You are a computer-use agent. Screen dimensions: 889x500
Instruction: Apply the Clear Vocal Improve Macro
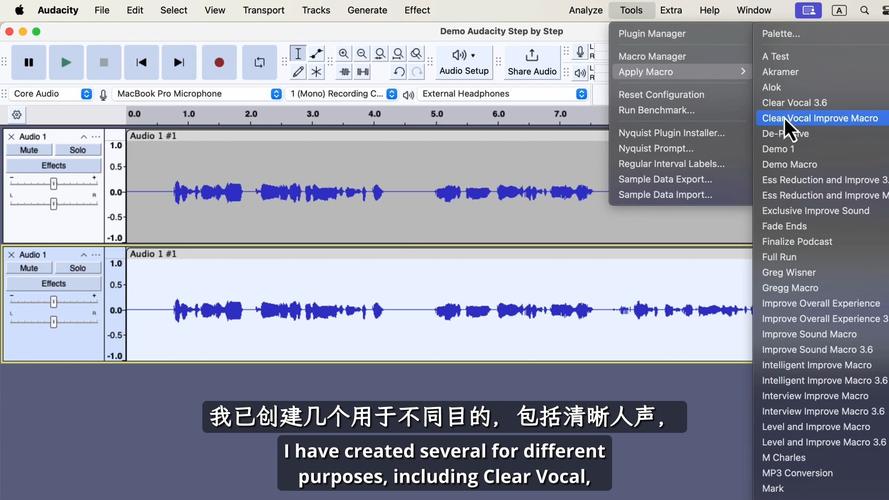tap(822, 118)
